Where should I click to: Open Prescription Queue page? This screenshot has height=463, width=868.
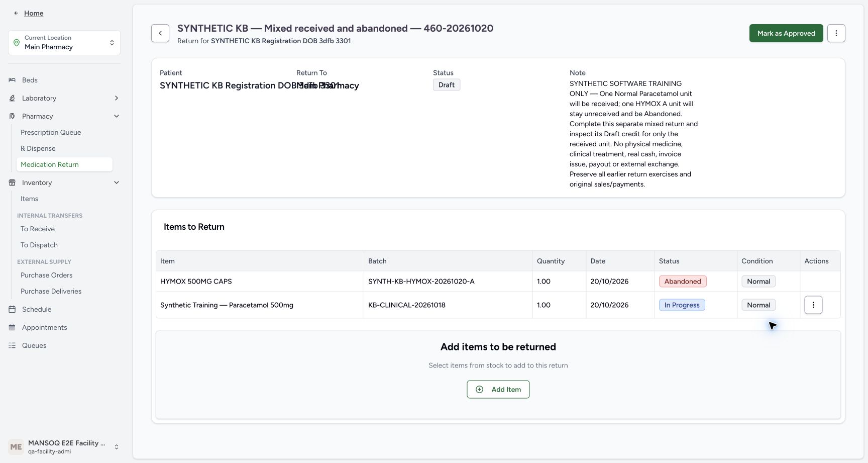[51, 132]
